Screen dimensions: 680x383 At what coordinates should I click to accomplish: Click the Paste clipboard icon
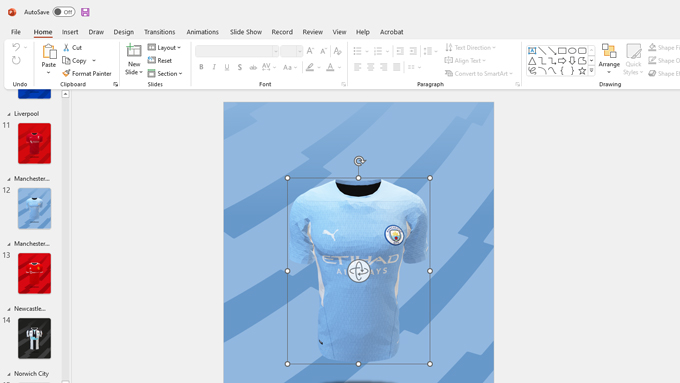[49, 52]
